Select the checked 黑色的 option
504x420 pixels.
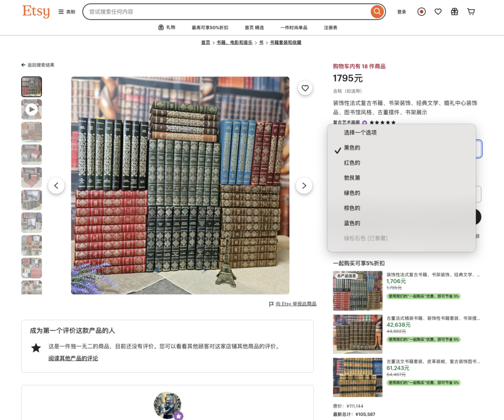(352, 148)
